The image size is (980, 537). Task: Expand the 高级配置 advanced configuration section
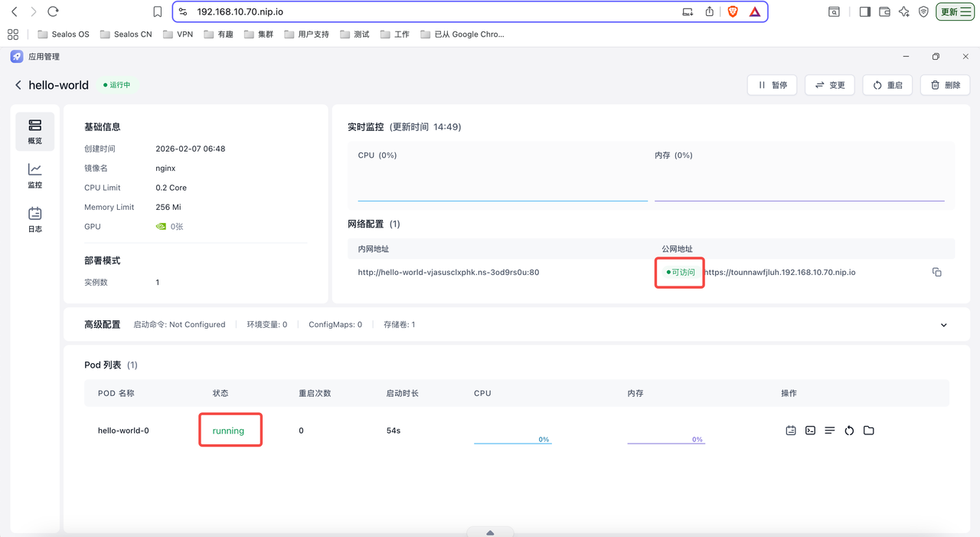(943, 325)
